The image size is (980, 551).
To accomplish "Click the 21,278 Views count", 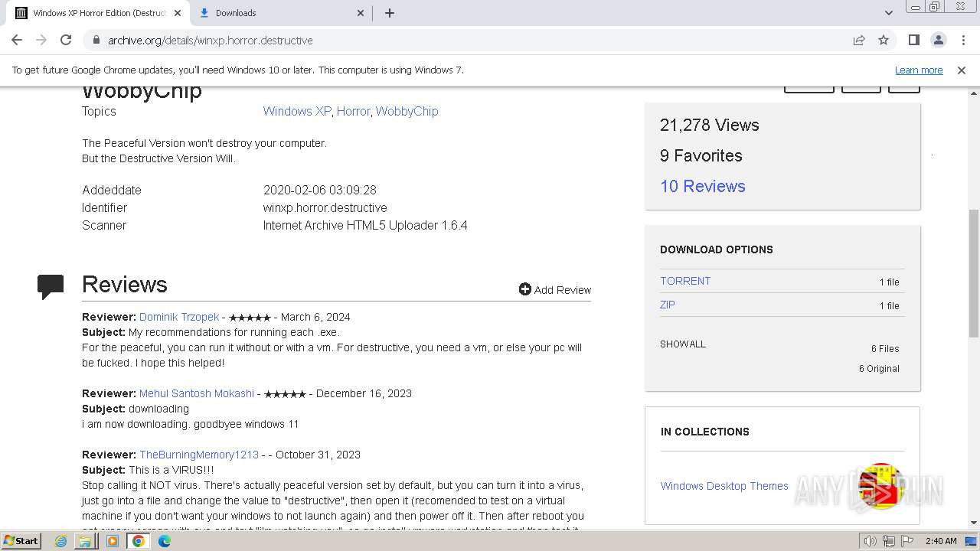I will coord(710,125).
